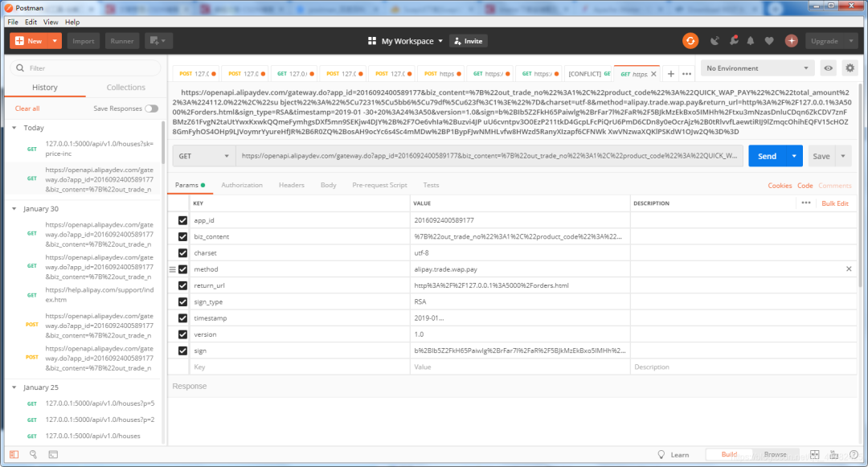This screenshot has width=868, height=467.
Task: Click the params table three-dot options
Action: [806, 203]
